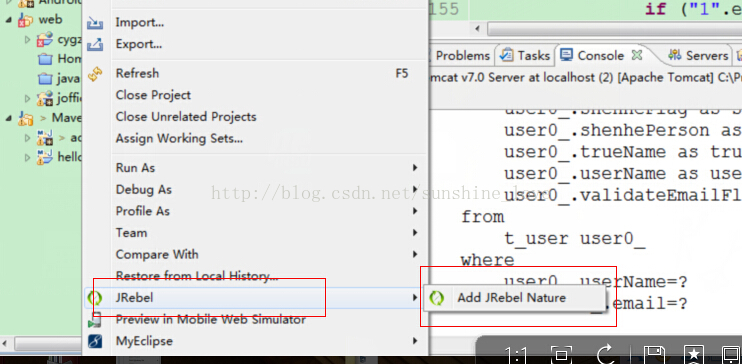Expand the joffi project tree node
This screenshot has width=742, height=364.
[x=28, y=98]
